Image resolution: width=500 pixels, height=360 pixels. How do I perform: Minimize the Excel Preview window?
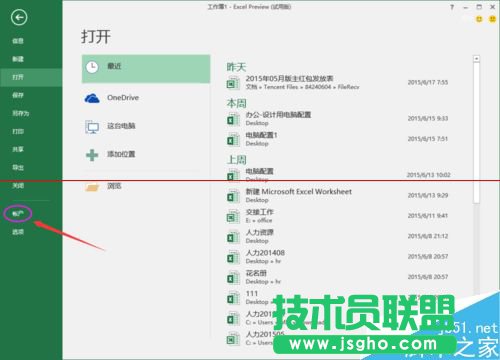[466, 7]
